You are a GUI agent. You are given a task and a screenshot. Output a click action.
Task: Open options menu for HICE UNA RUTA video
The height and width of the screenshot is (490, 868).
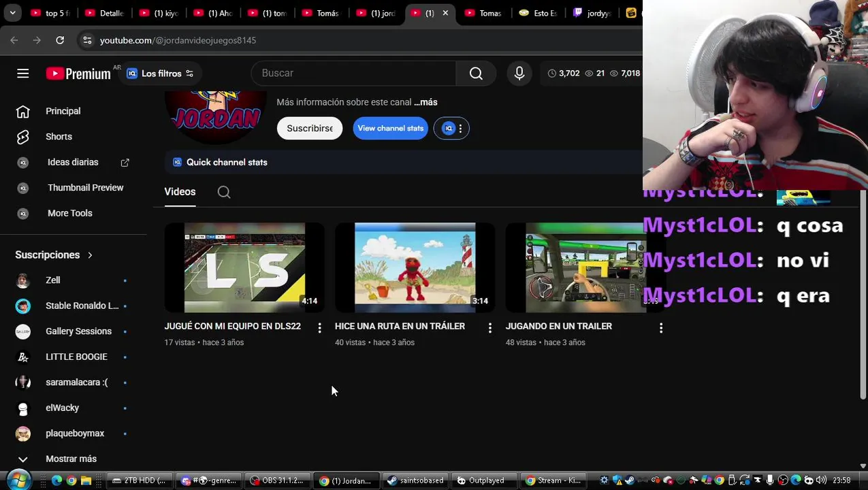tap(489, 328)
